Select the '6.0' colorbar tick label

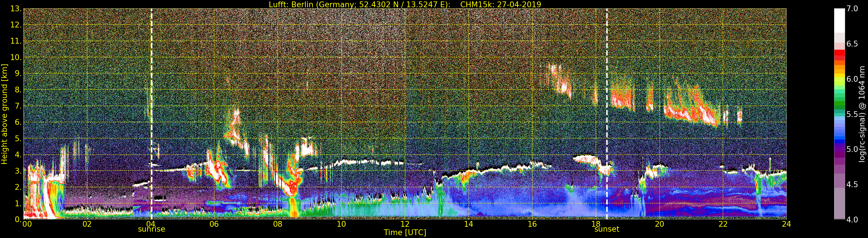(852, 79)
